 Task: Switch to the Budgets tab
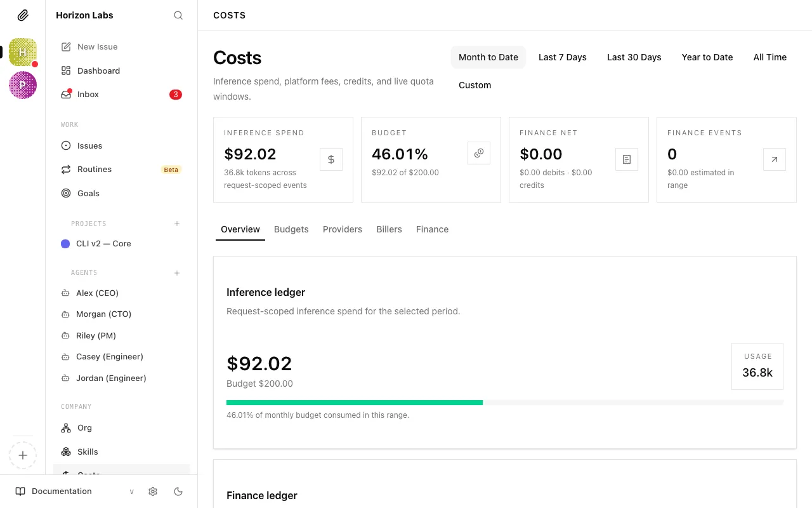291,229
